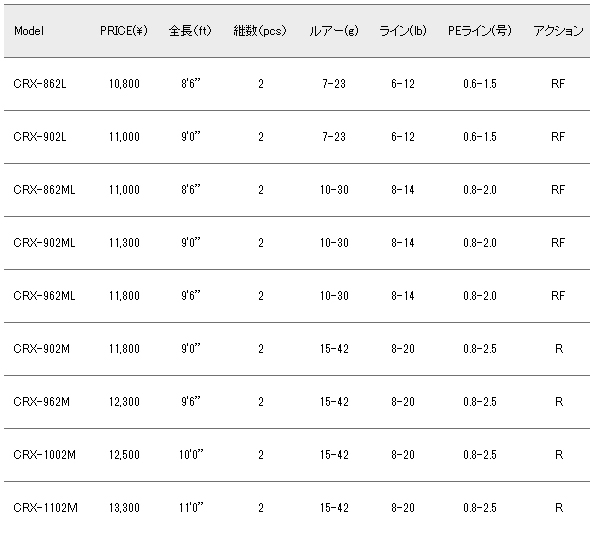The image size is (590, 533).
Task: Select model CRX-862L cell
Action: [40, 84]
